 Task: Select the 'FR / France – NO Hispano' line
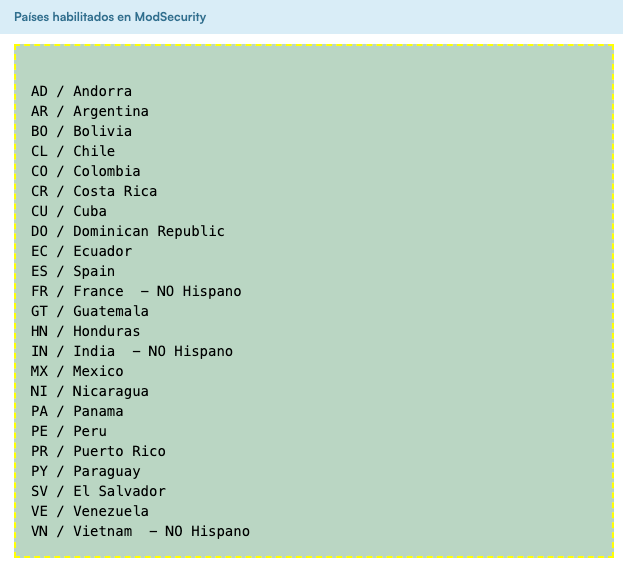click(x=136, y=291)
